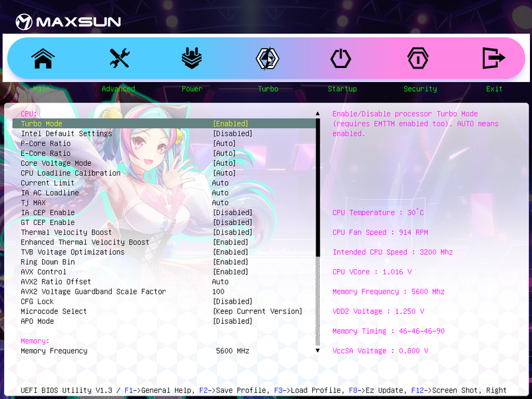Viewport: 532px width, 399px height.
Task: Toggle Ring Down Bin value
Action: click(x=231, y=262)
